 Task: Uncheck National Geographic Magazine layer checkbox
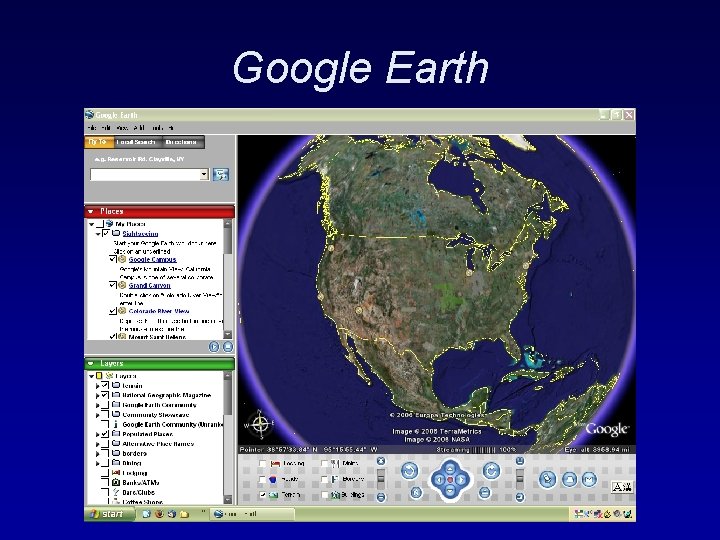(x=105, y=395)
